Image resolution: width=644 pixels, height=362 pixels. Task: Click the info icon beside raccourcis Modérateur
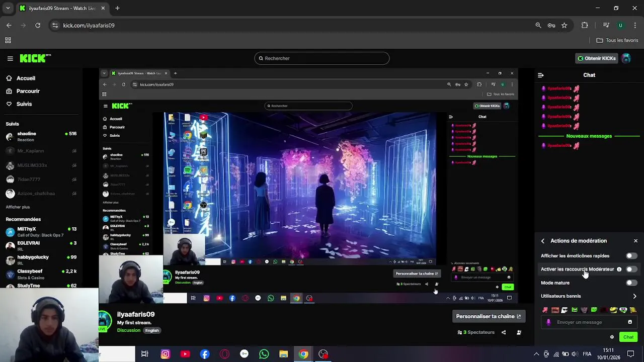click(619, 269)
